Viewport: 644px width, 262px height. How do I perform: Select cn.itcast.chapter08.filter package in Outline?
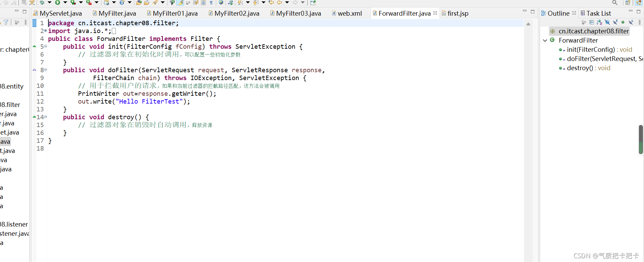[589, 31]
